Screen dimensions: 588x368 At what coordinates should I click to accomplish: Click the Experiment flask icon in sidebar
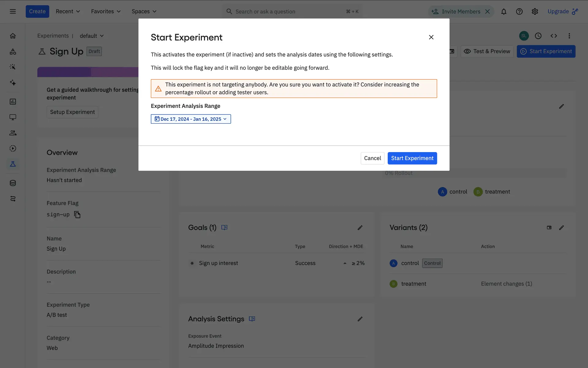point(13,164)
